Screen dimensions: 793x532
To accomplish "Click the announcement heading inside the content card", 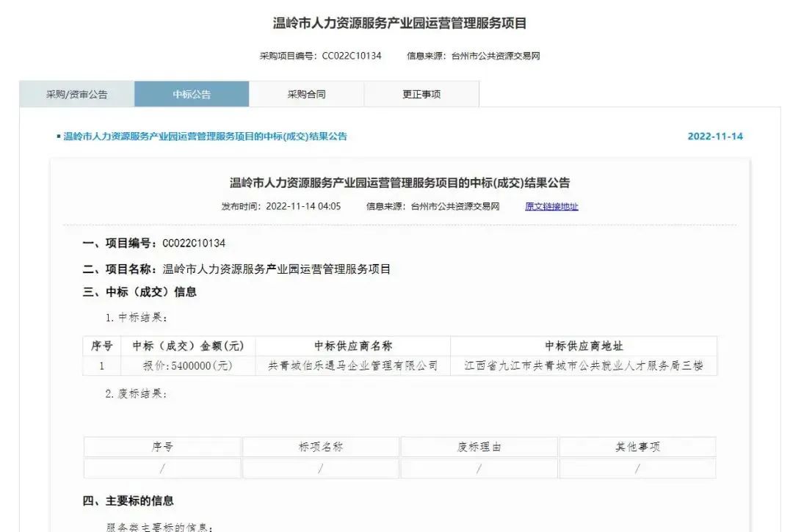I will point(399,183).
